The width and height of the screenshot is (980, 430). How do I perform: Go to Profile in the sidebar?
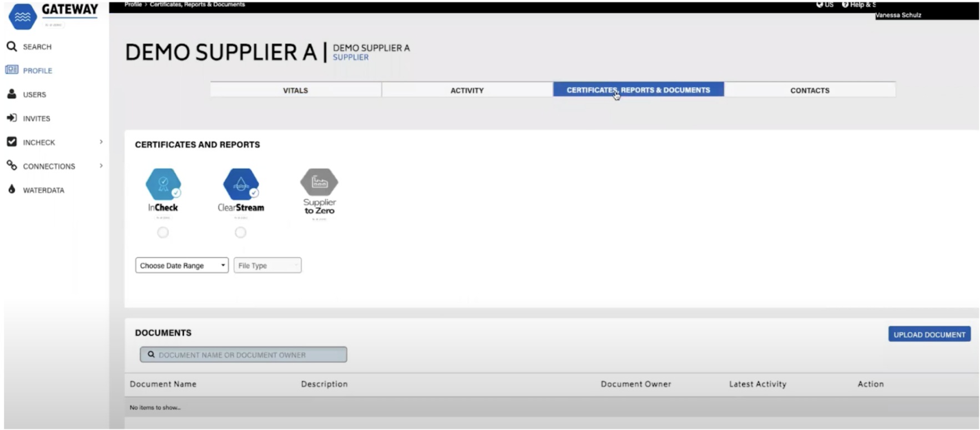click(37, 71)
